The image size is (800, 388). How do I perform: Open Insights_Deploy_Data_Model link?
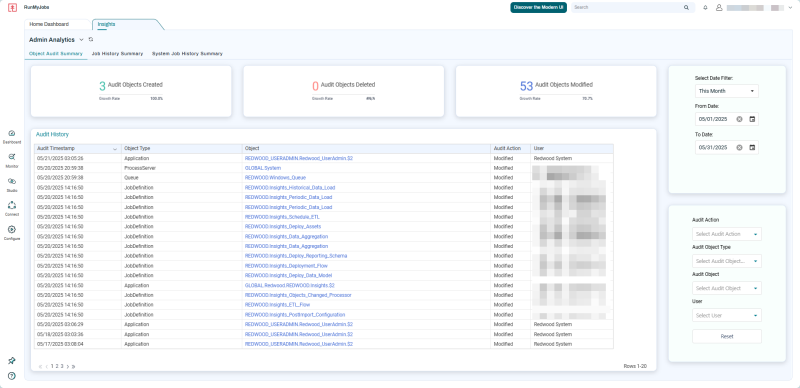point(289,275)
